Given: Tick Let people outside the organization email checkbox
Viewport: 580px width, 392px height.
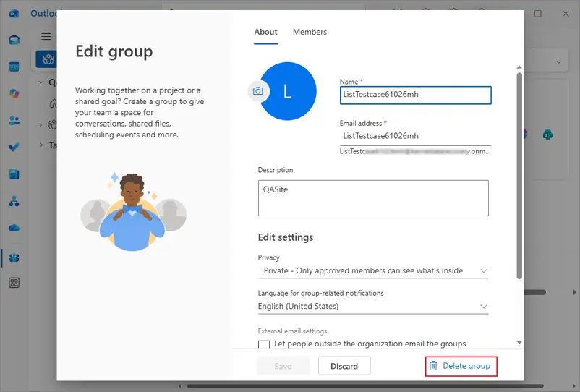Looking at the screenshot, I should (x=264, y=344).
